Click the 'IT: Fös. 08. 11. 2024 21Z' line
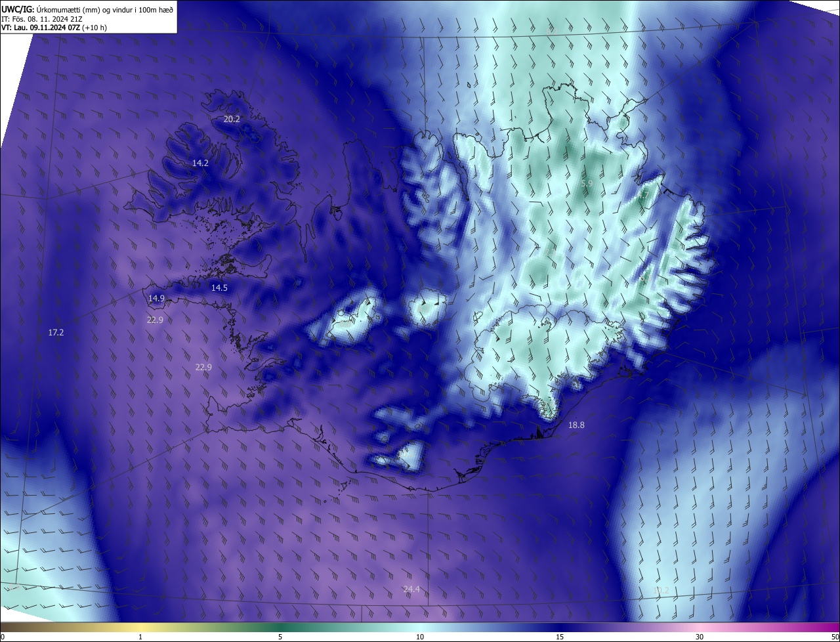840x642 pixels. 41,20
